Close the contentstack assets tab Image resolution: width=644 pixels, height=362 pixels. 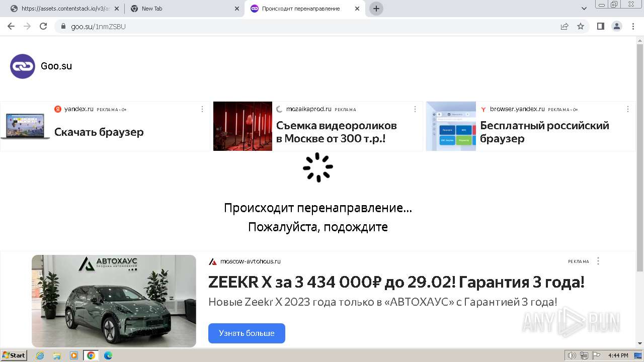coord(116,9)
